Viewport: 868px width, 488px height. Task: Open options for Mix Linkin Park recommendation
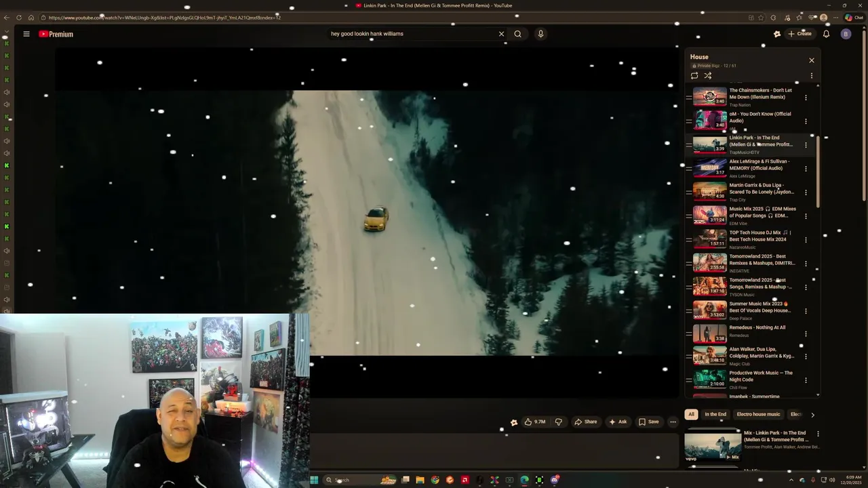[x=818, y=434]
